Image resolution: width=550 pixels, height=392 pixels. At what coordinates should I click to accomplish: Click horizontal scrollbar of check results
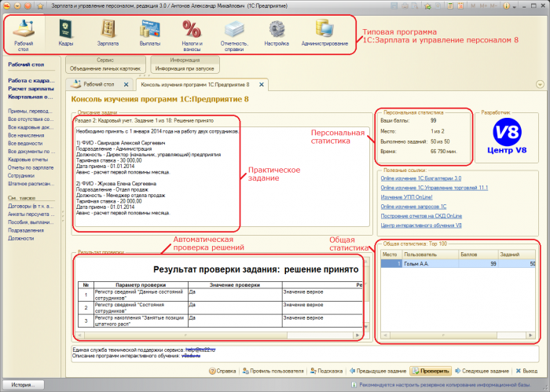click(x=218, y=335)
